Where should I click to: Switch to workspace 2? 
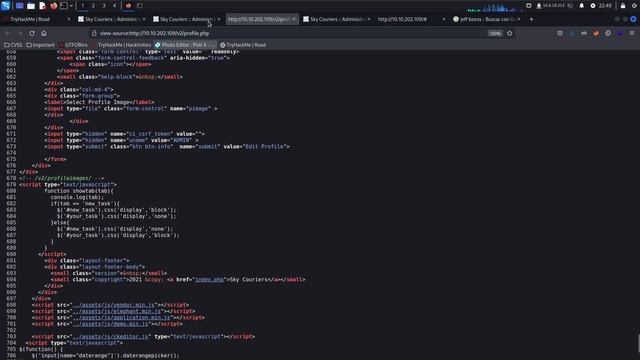(x=93, y=6)
